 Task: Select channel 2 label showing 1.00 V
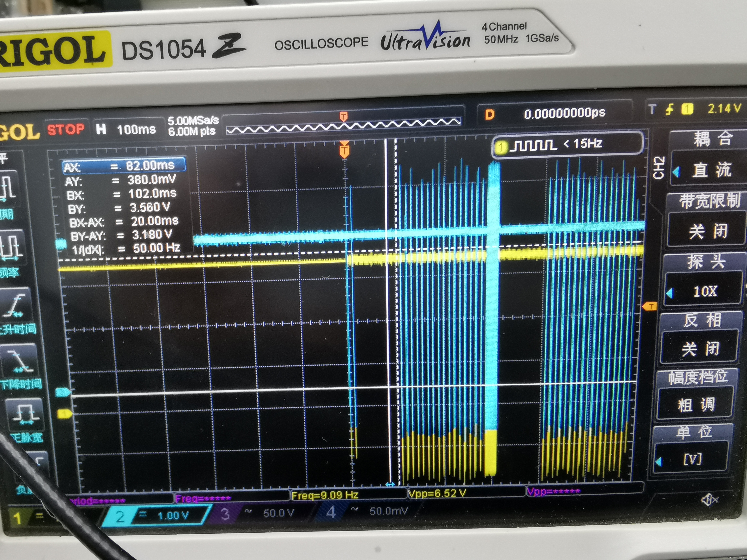[159, 515]
